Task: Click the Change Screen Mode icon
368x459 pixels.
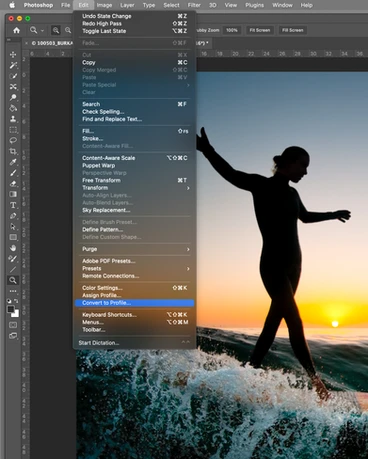Action: [13, 336]
